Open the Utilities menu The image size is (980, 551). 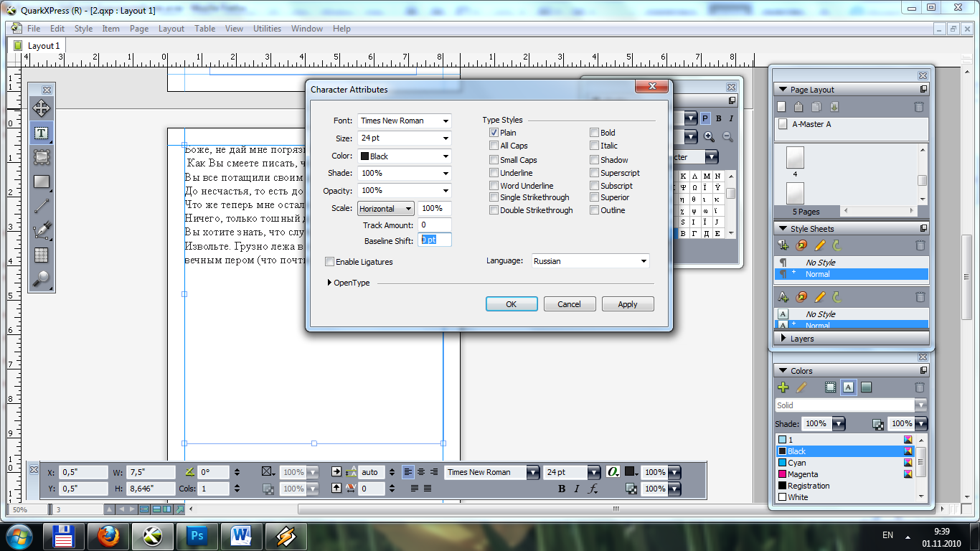coord(267,29)
